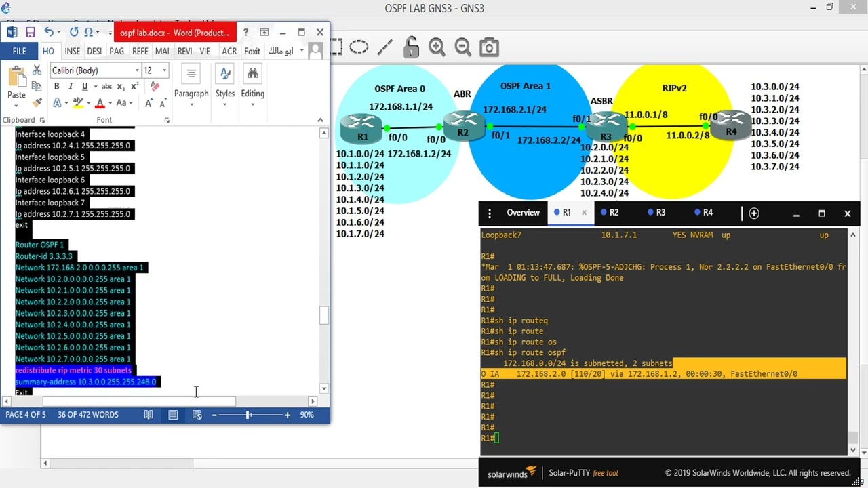Toggle Subscript formatting
The image size is (868, 488).
pos(121,87)
